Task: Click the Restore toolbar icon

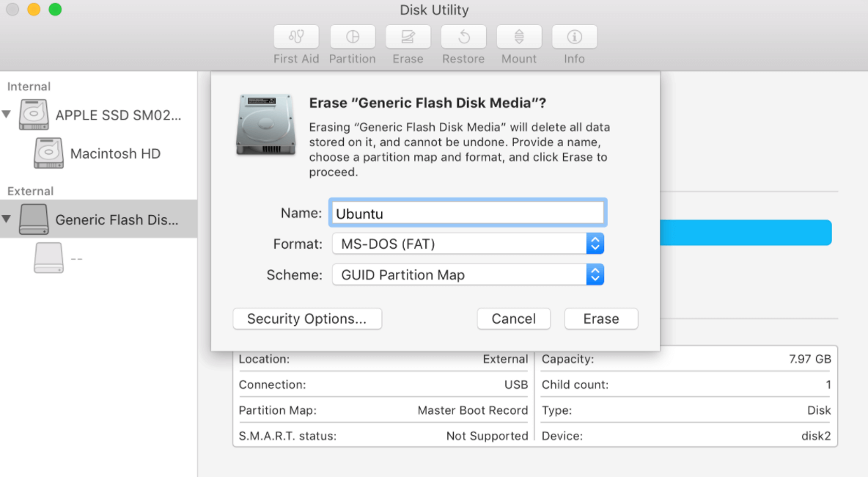Action: 463,43
